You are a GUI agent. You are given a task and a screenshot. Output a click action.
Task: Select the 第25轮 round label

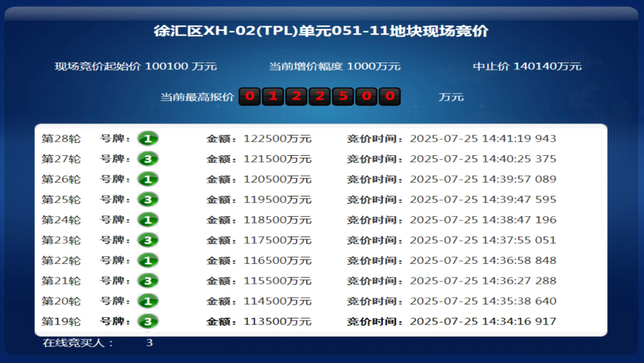pos(61,200)
